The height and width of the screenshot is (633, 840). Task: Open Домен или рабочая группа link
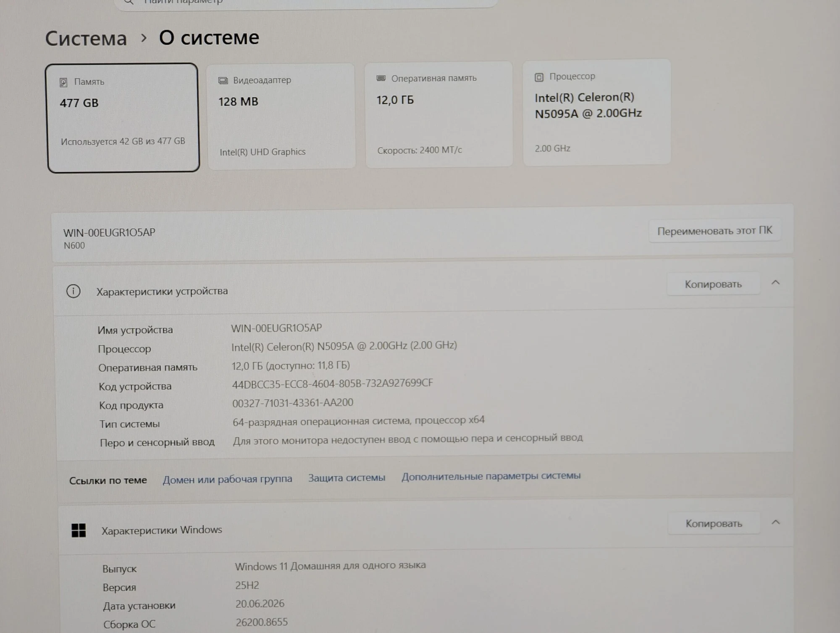[x=227, y=479]
